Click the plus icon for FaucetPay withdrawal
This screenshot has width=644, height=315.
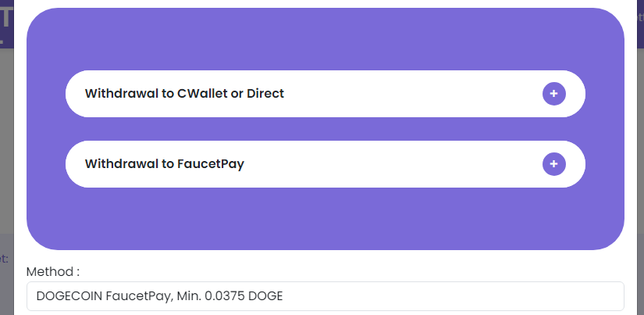[553, 164]
